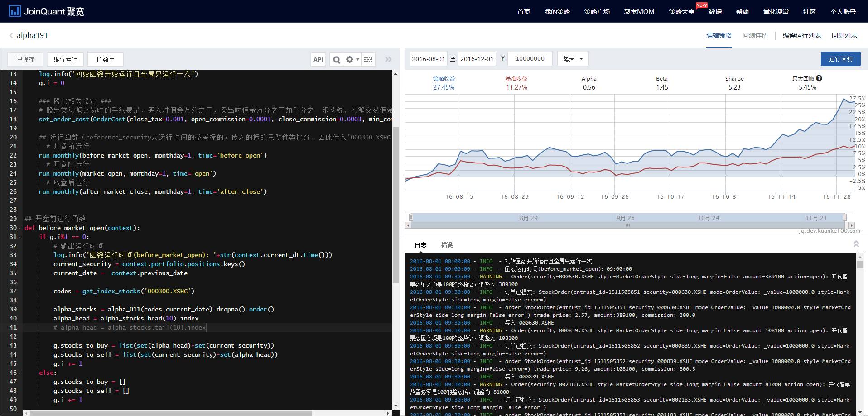
Task: Click editor scrollbar down arrow
Action: (x=395, y=406)
